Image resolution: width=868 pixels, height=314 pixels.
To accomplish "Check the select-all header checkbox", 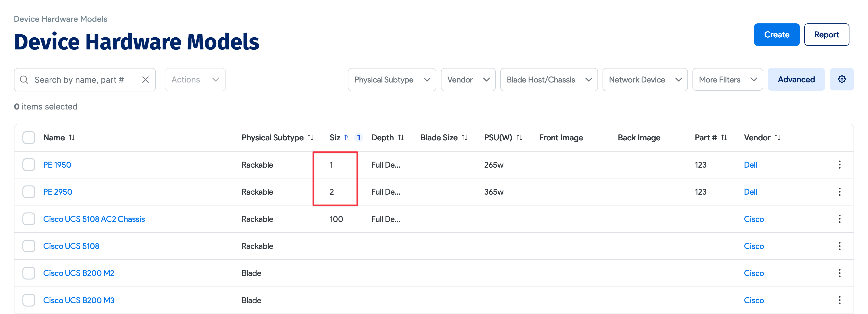I will pyautogui.click(x=29, y=138).
